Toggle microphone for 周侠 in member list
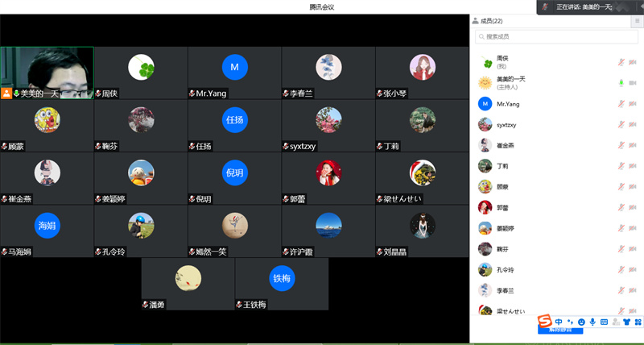 [x=621, y=62]
